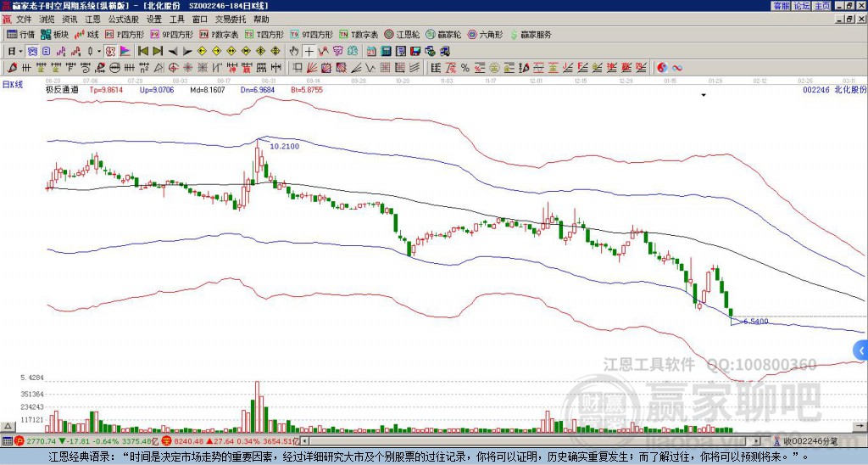
Task: Click the small black dropdown marker above chart
Action: [x=704, y=95]
